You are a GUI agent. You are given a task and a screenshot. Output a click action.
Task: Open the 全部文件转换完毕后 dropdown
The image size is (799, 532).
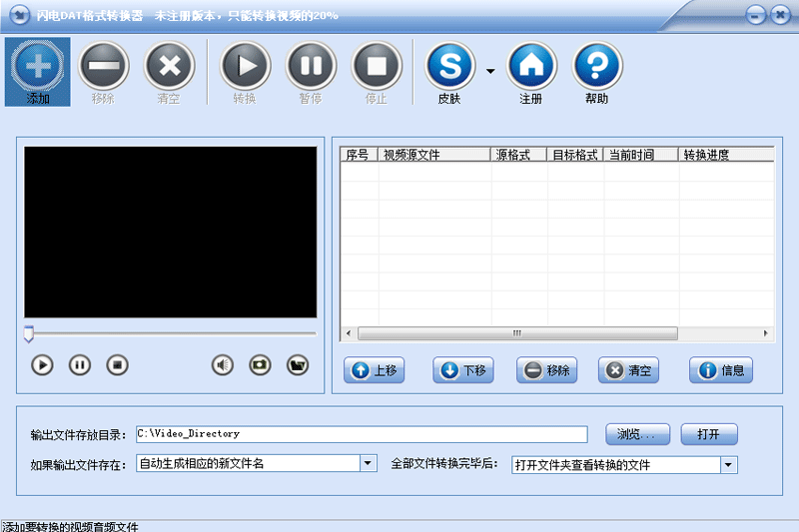(x=729, y=465)
